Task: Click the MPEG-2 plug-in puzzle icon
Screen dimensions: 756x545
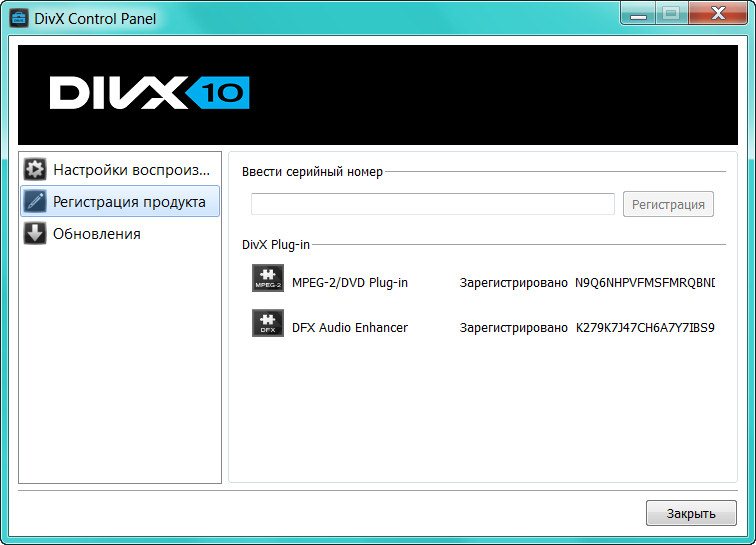Action: pyautogui.click(x=268, y=278)
